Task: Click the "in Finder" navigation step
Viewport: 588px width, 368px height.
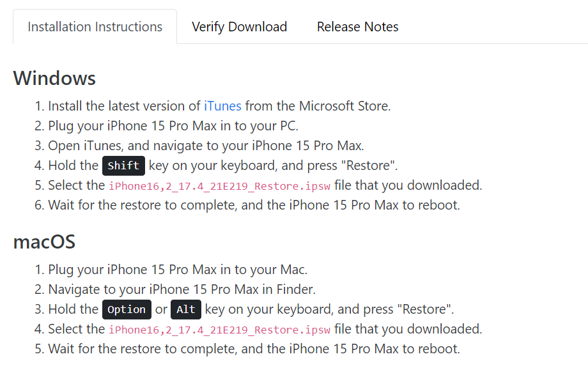Action: point(182,289)
